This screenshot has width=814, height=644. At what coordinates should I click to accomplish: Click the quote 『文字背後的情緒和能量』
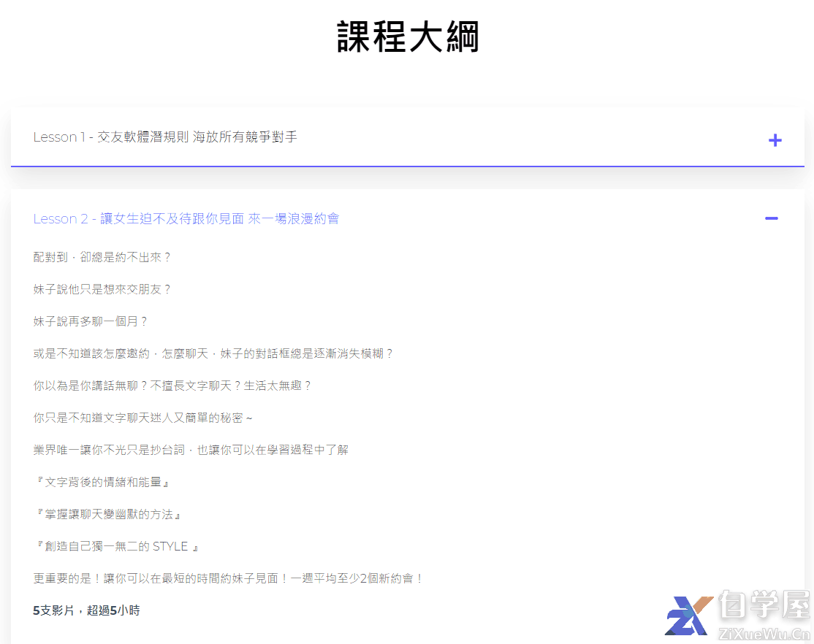(x=102, y=482)
